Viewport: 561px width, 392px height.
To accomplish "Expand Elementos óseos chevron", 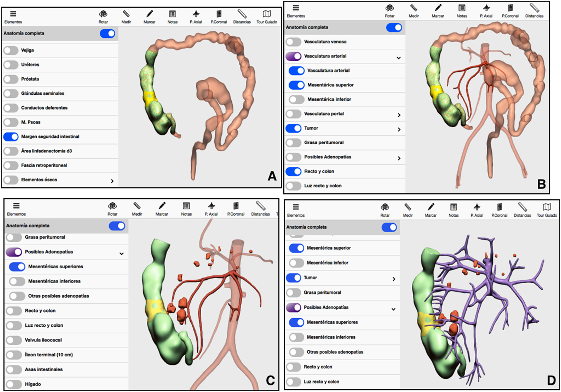I will click(x=112, y=181).
